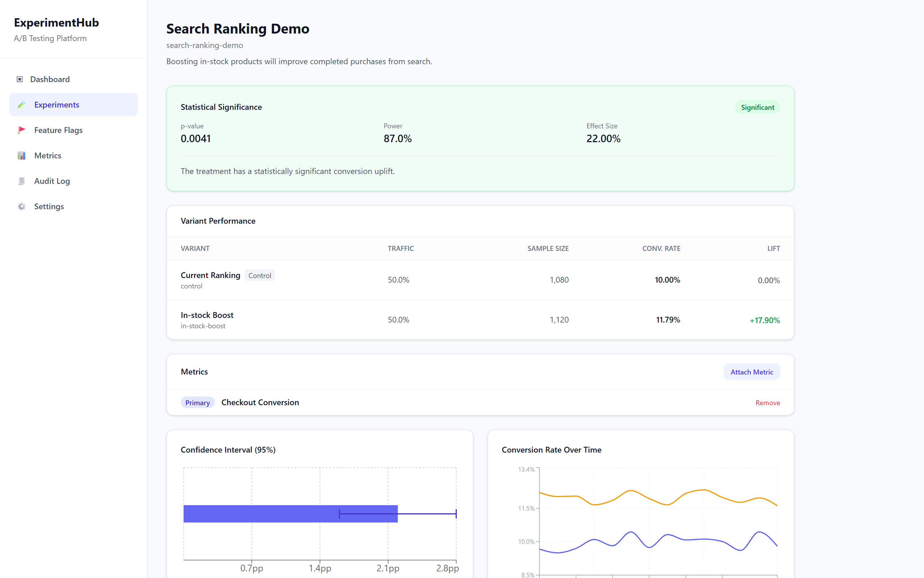The image size is (924, 578).
Task: Click the 1.4pp axis label
Action: pos(320,568)
